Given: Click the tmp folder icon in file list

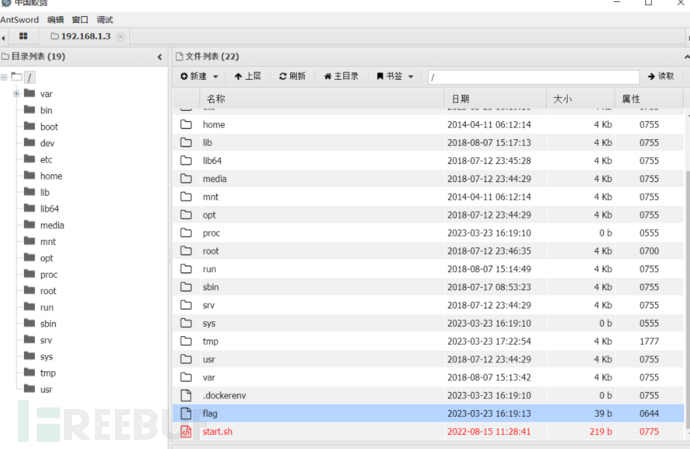Looking at the screenshot, I should click(x=186, y=341).
